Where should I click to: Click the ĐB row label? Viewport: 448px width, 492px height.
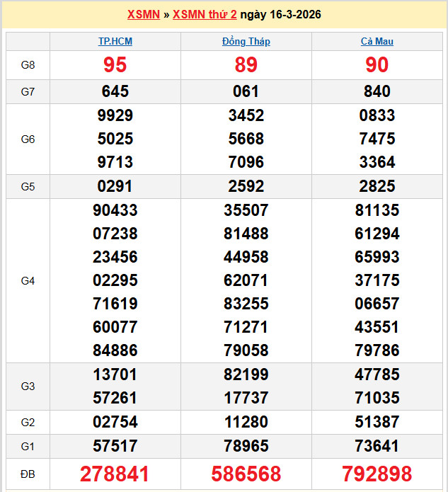tap(28, 474)
